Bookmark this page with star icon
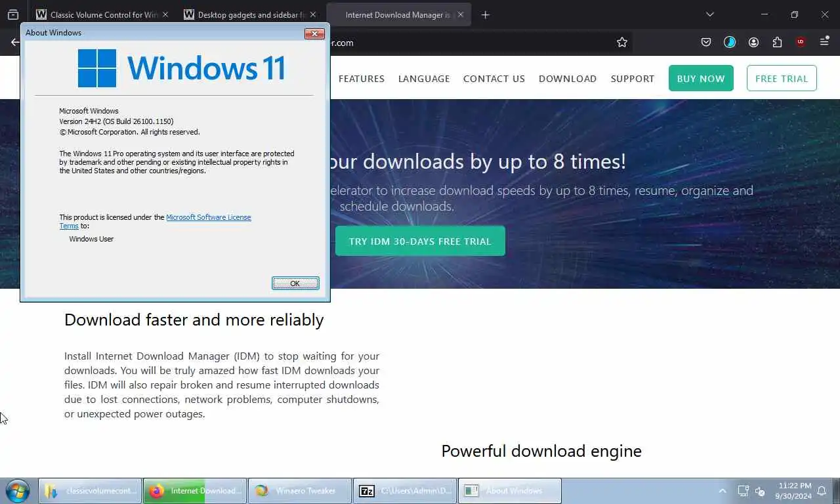Image resolution: width=840 pixels, height=504 pixels. 622,42
